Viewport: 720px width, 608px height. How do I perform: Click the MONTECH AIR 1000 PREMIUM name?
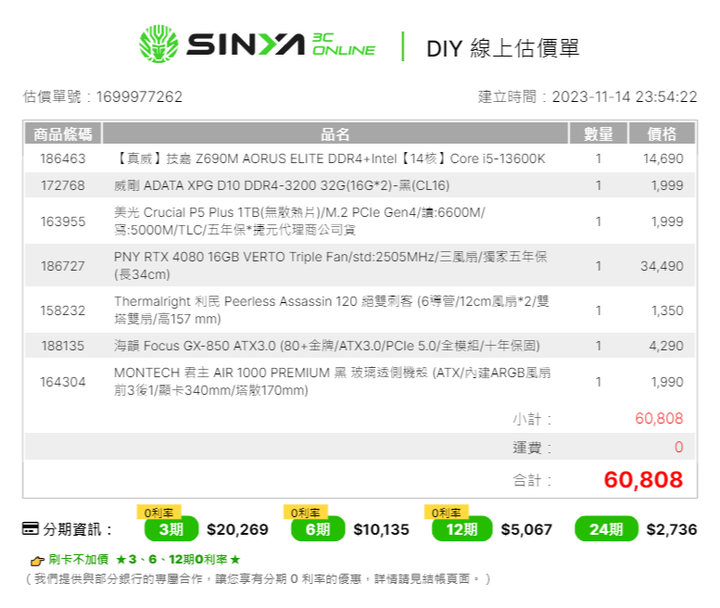332,381
